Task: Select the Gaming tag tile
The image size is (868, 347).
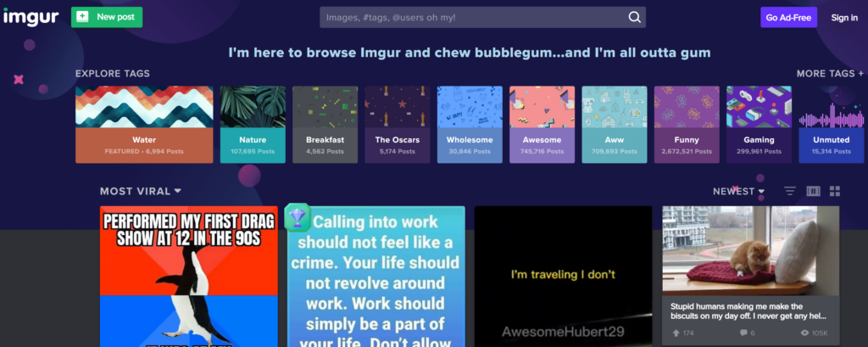Action: click(759, 124)
